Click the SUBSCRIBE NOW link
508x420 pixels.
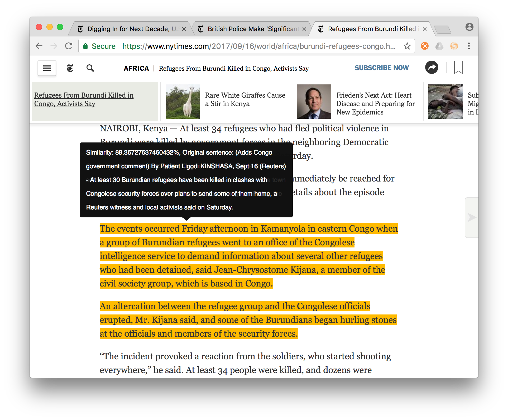381,68
